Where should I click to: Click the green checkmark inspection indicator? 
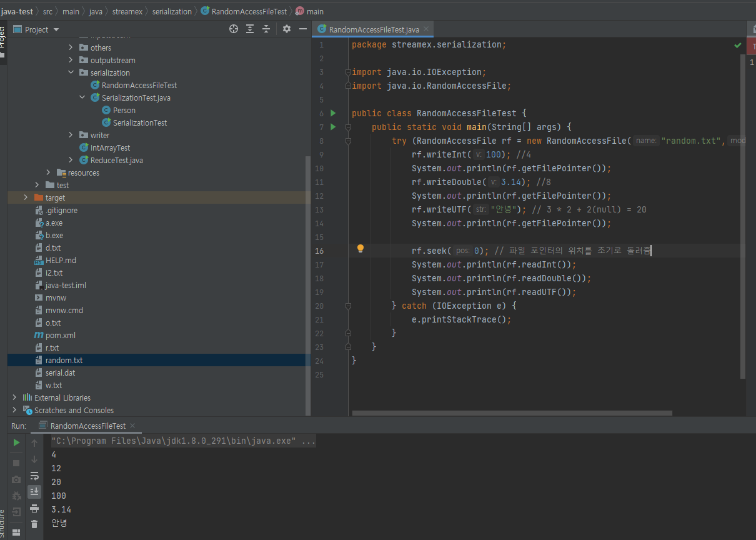(738, 45)
